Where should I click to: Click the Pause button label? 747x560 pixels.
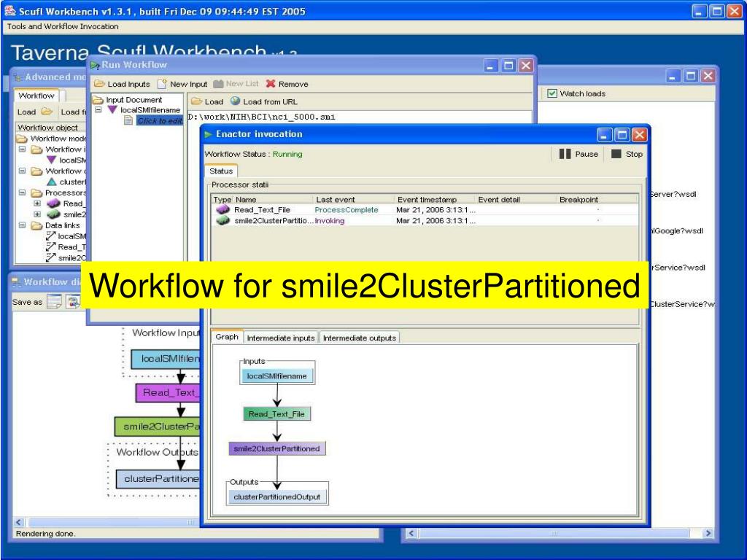[x=587, y=154]
